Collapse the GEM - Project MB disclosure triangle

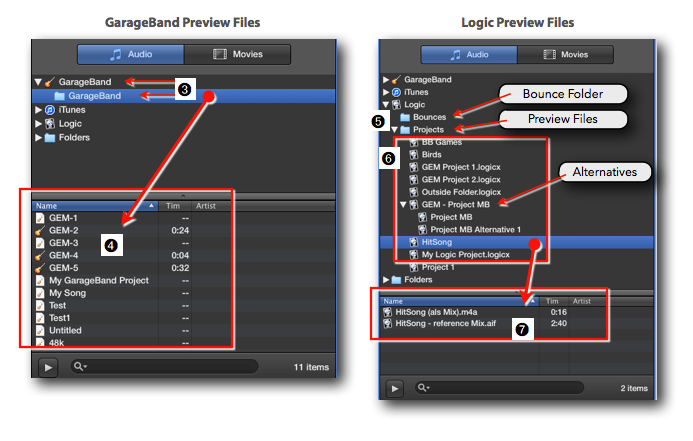(402, 205)
